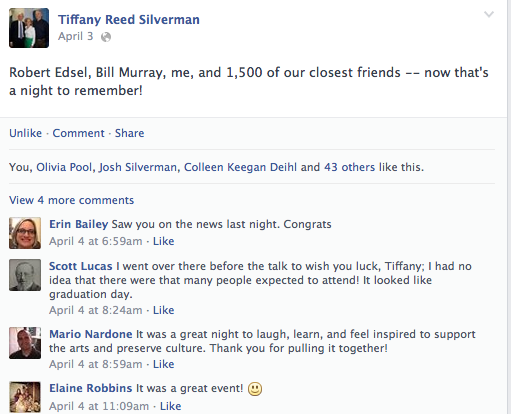This screenshot has width=511, height=414.
Task: Open Mario Nardone's avatar thumbnail
Action: (25, 343)
